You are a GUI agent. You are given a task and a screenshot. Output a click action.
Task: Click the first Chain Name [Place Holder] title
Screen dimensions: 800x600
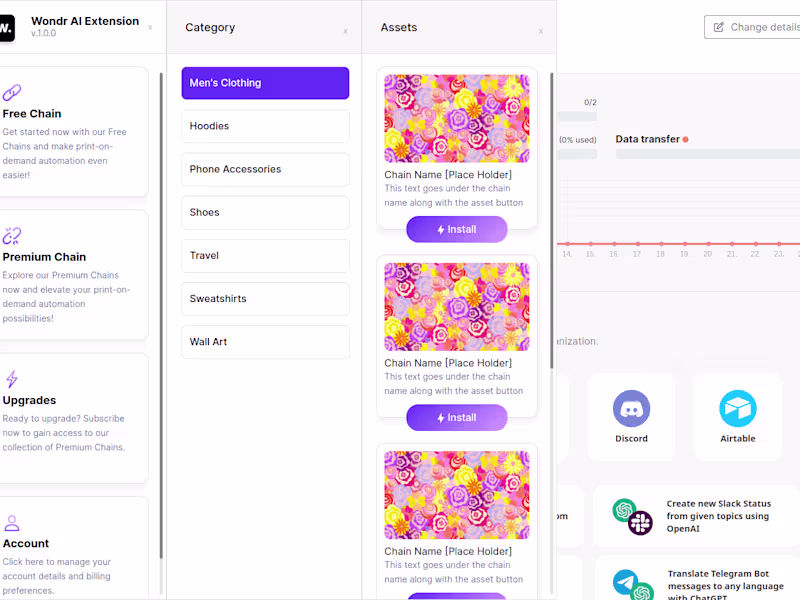point(448,175)
